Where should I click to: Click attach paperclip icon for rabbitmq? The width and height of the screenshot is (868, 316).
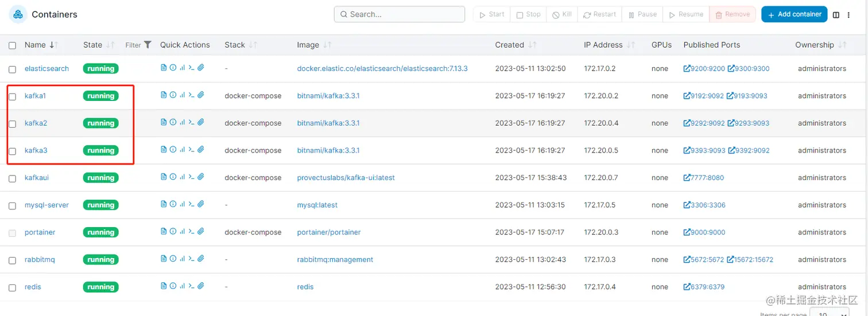[x=200, y=259]
